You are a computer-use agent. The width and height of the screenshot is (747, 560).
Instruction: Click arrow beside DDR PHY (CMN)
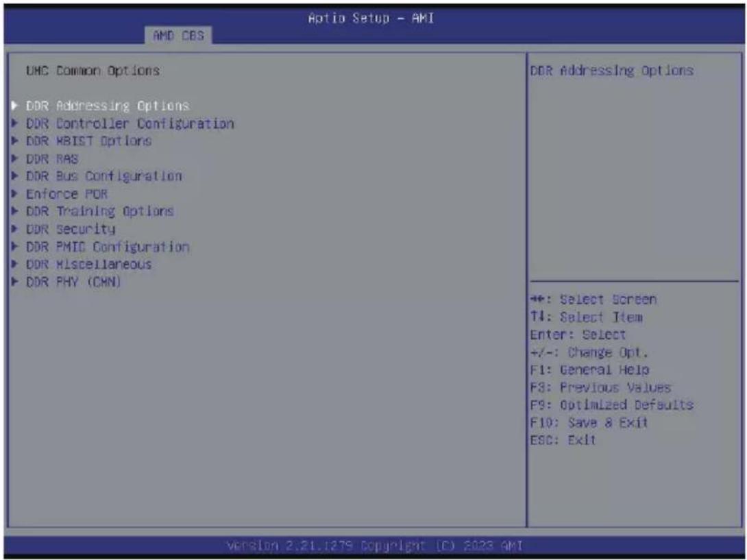[15, 282]
